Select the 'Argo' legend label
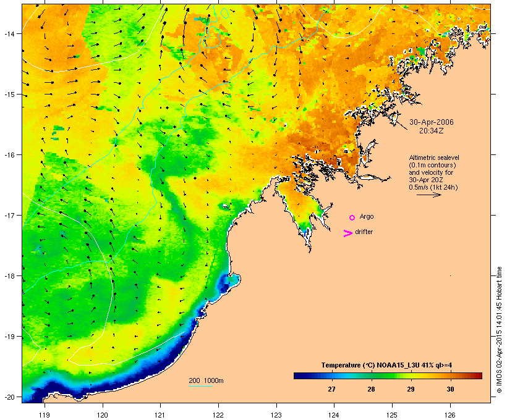The height and width of the screenshot is (420, 507). (x=367, y=216)
